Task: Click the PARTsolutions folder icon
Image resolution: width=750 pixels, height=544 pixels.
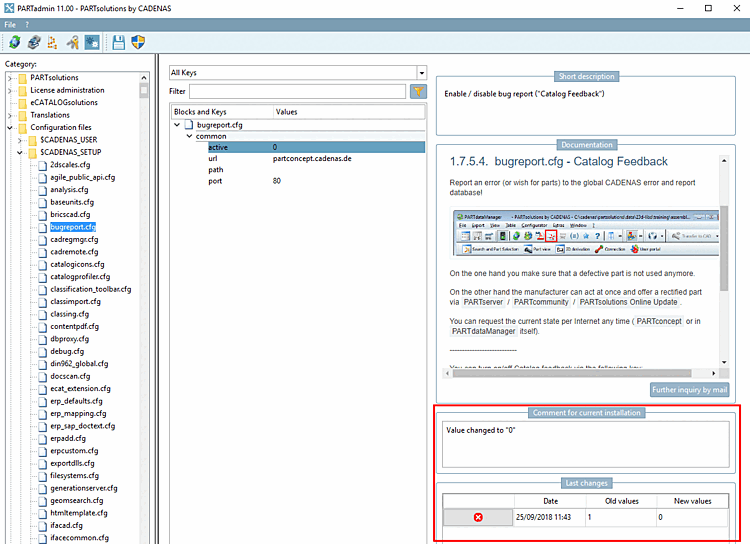Action: (x=22, y=78)
